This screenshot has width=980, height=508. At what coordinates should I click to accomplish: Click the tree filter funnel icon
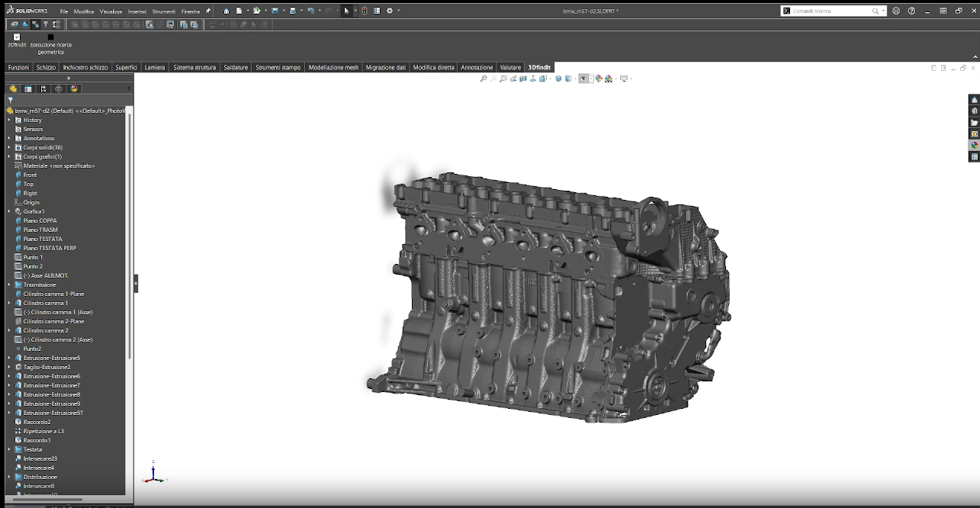[11, 100]
